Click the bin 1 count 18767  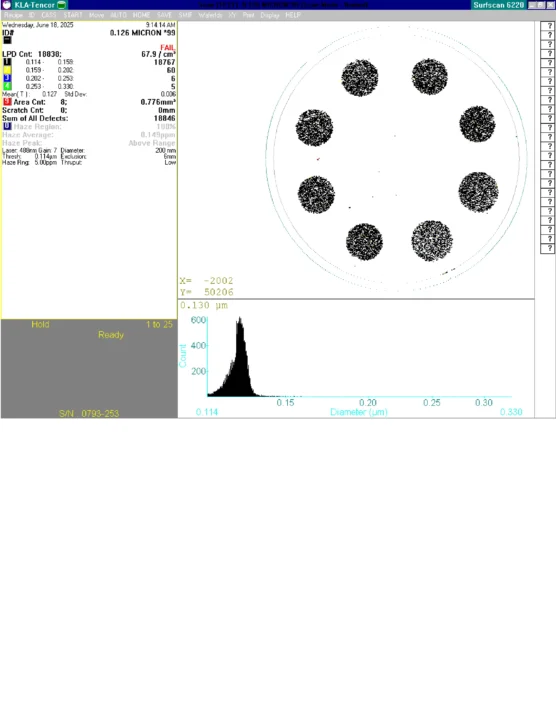[x=165, y=62]
